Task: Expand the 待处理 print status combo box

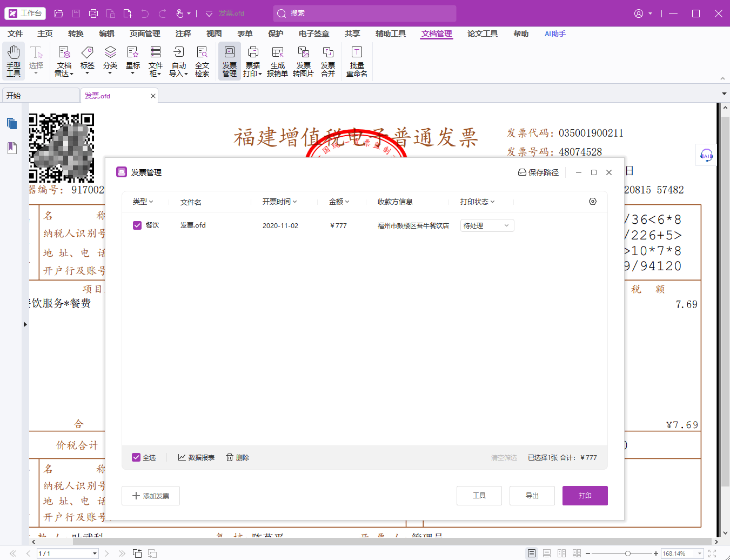Action: pos(487,225)
